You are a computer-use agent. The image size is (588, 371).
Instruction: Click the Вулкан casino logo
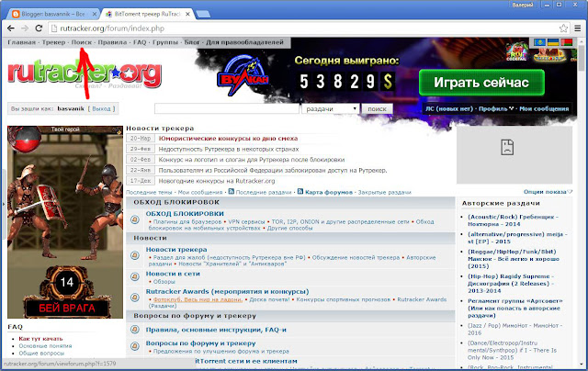pyautogui.click(x=243, y=75)
